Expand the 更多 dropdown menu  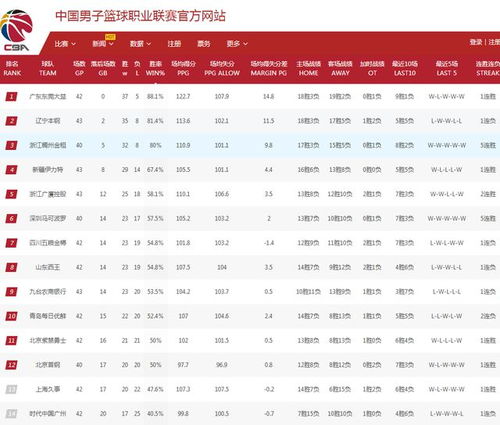(x=237, y=44)
